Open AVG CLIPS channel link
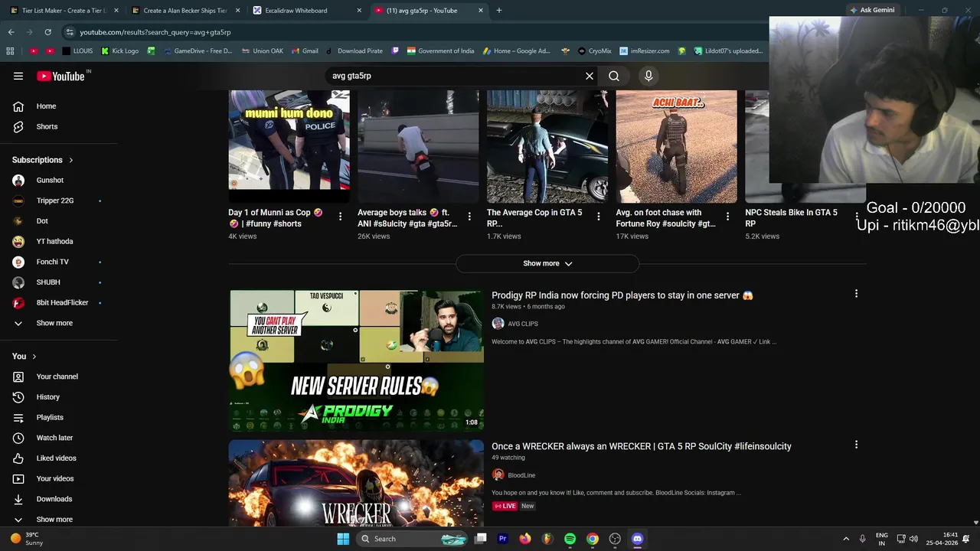Image resolution: width=980 pixels, height=551 pixels. pos(522,324)
